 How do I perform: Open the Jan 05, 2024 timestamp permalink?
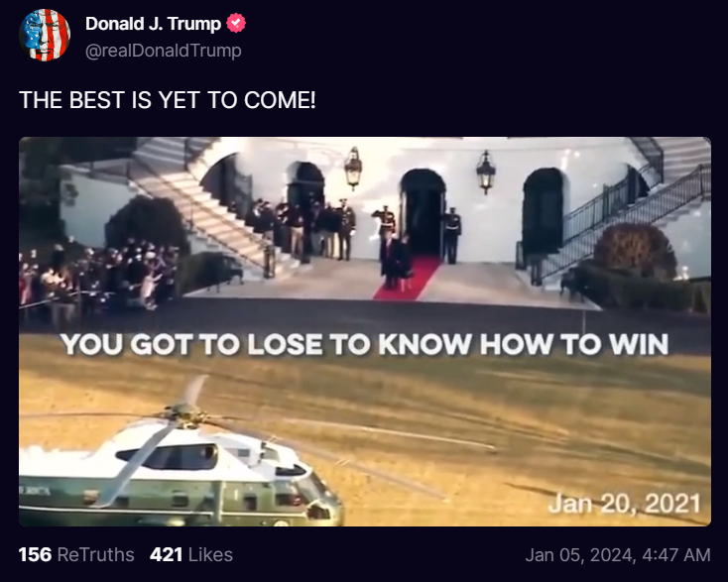tap(618, 555)
